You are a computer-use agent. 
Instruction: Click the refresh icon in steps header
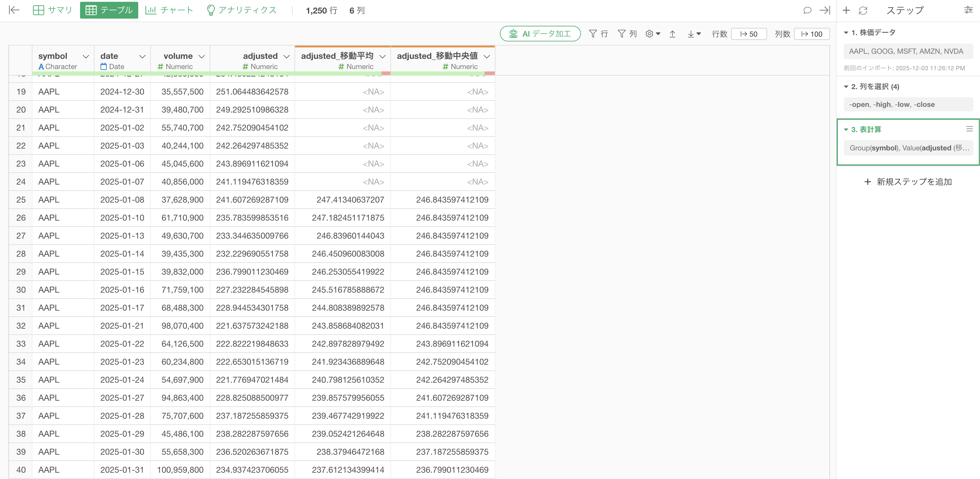pyautogui.click(x=863, y=10)
